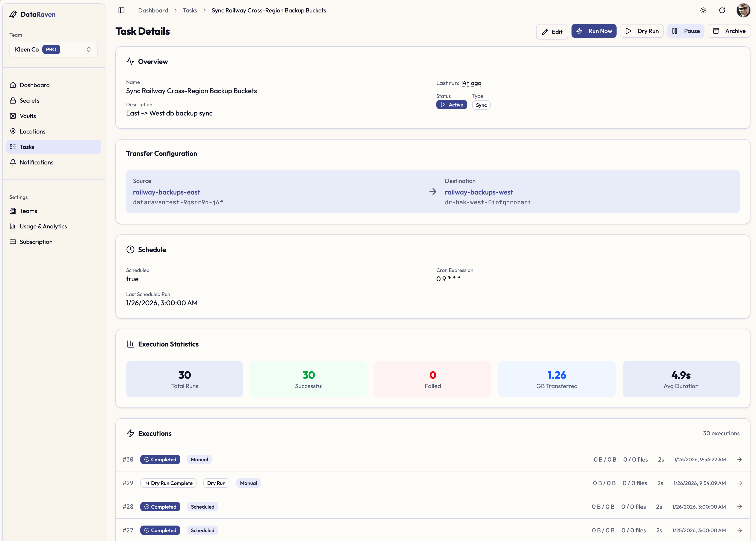Image resolution: width=756 pixels, height=541 pixels.
Task: View Subscription settings
Action: pyautogui.click(x=36, y=242)
